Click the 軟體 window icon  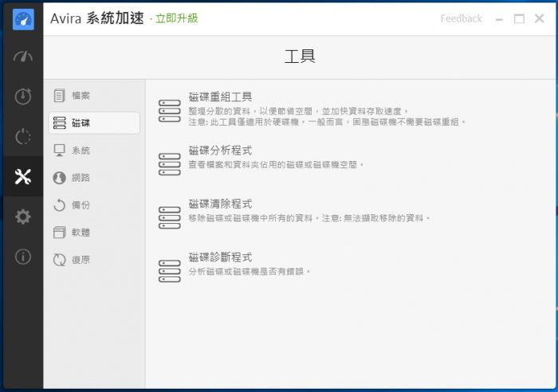[60, 233]
